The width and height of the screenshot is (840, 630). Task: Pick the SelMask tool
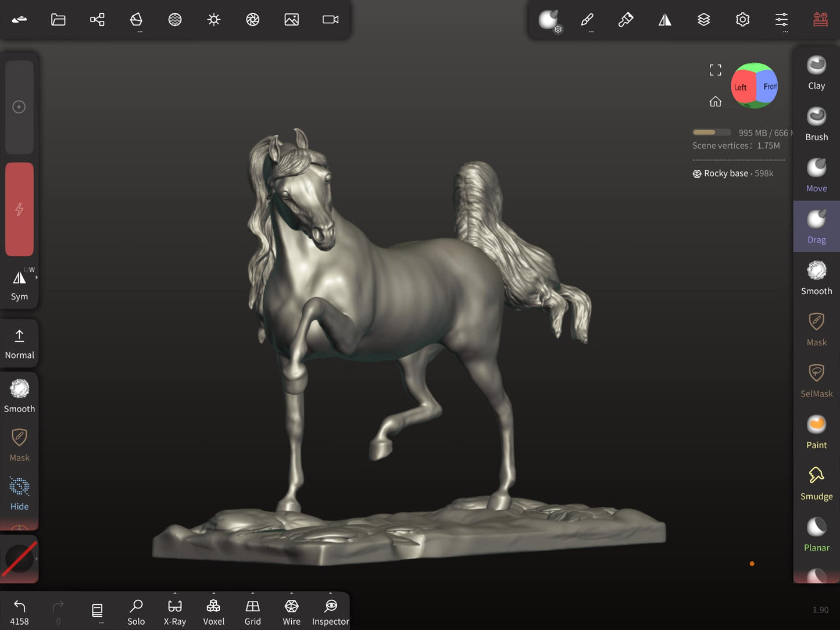[816, 380]
